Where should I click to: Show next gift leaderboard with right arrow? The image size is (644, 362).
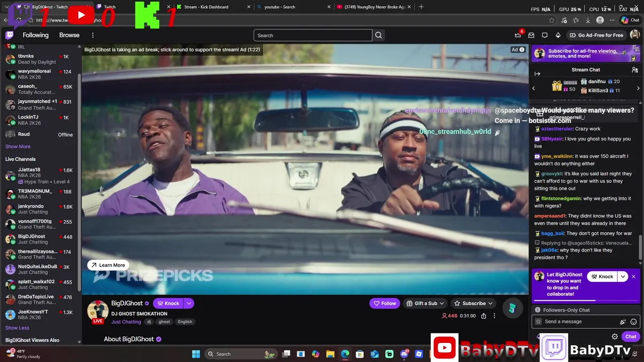pos(638,88)
